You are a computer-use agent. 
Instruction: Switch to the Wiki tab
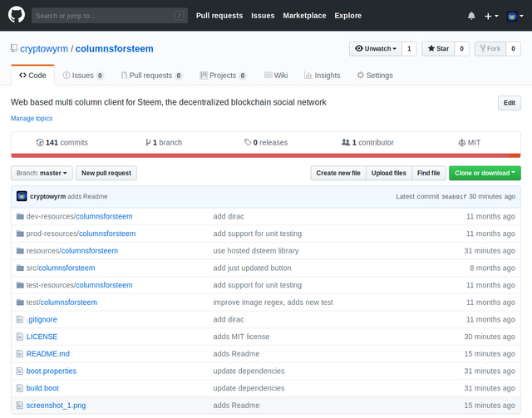tap(276, 76)
